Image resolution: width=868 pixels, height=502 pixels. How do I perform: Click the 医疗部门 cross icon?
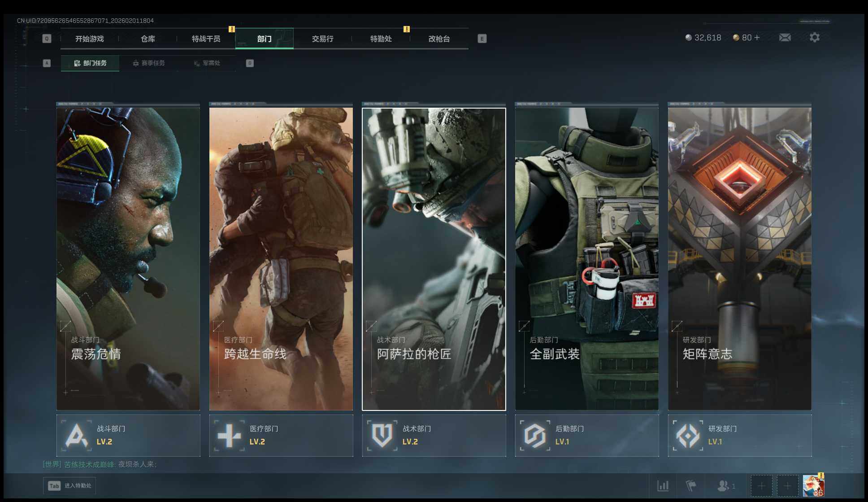(x=229, y=435)
